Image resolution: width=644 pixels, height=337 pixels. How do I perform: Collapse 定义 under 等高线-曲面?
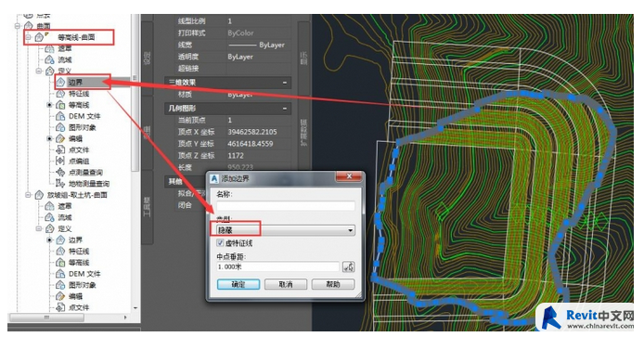click(x=39, y=71)
